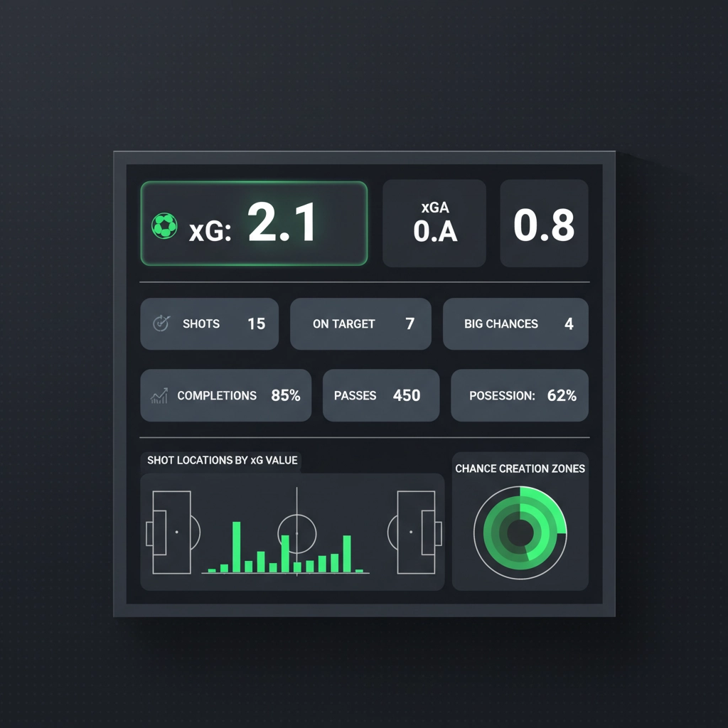Viewport: 728px width, 728px height.
Task: Click the Shot Locations by xG Value heading
Action: [x=222, y=460]
